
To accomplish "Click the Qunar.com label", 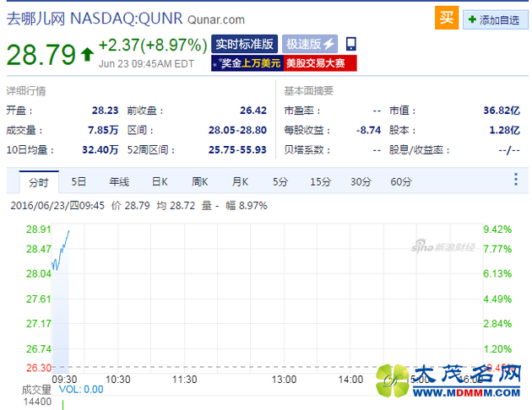I will click(216, 19).
